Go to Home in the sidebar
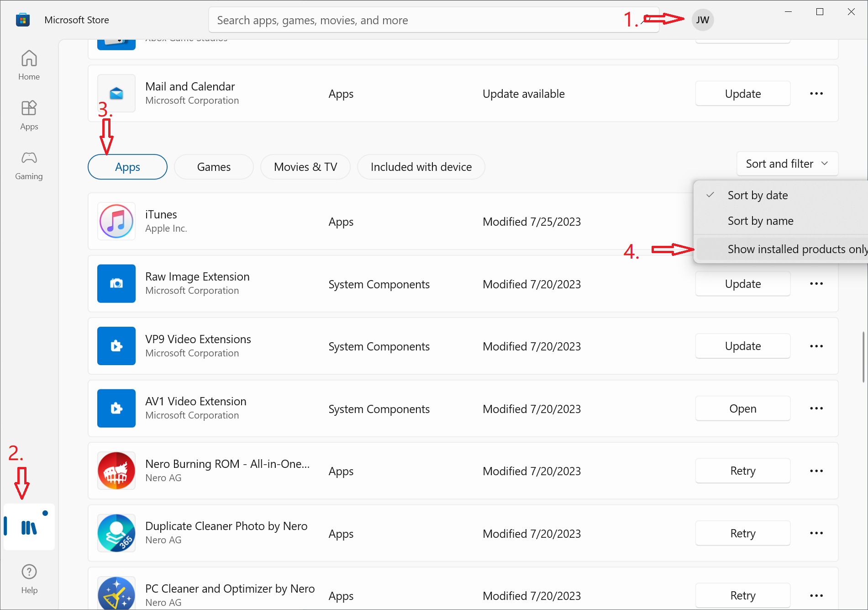The image size is (868, 610). coord(29,65)
